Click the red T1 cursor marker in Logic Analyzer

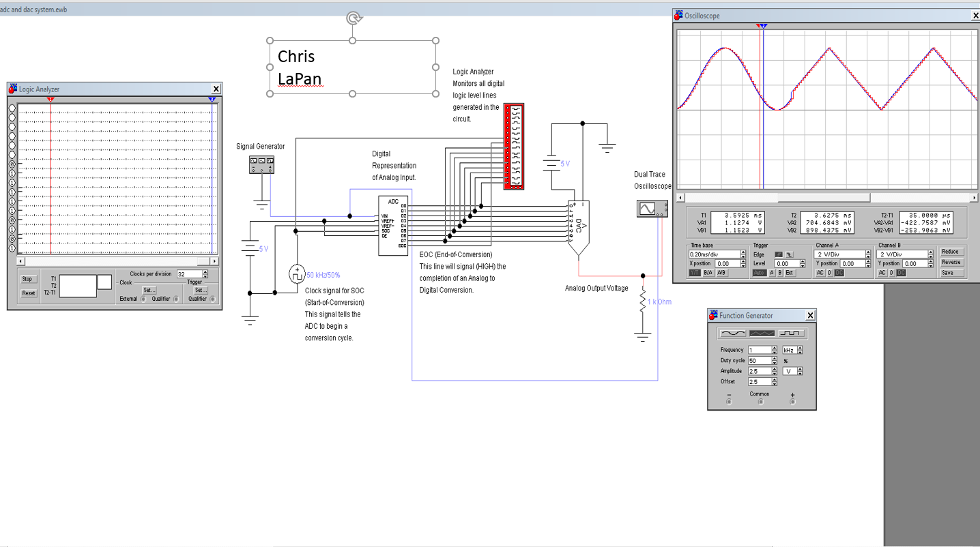[51, 100]
